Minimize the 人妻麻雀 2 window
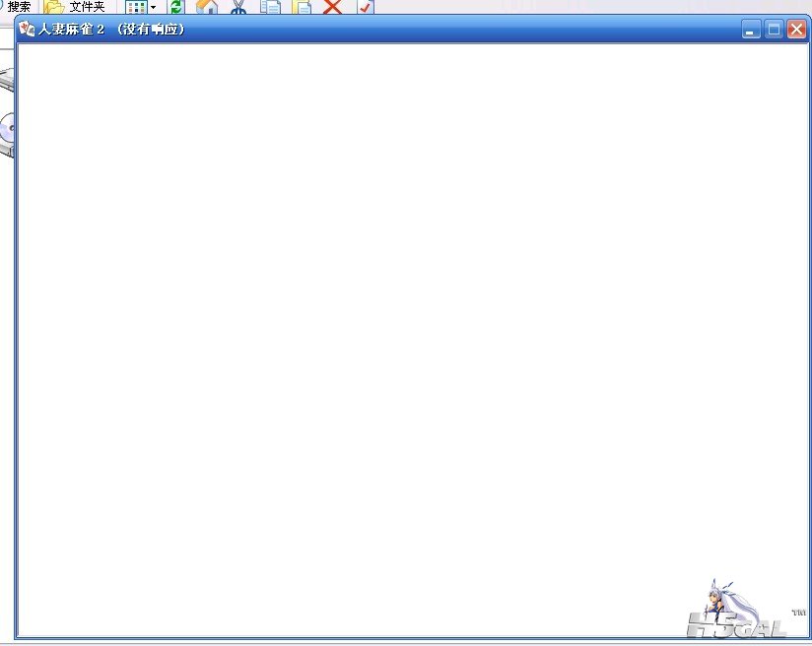 pyautogui.click(x=752, y=30)
